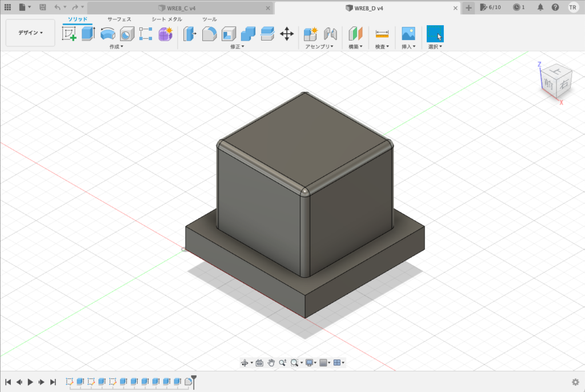This screenshot has height=392, width=585.
Task: Click the fillet feature in timeline
Action: [188, 381]
